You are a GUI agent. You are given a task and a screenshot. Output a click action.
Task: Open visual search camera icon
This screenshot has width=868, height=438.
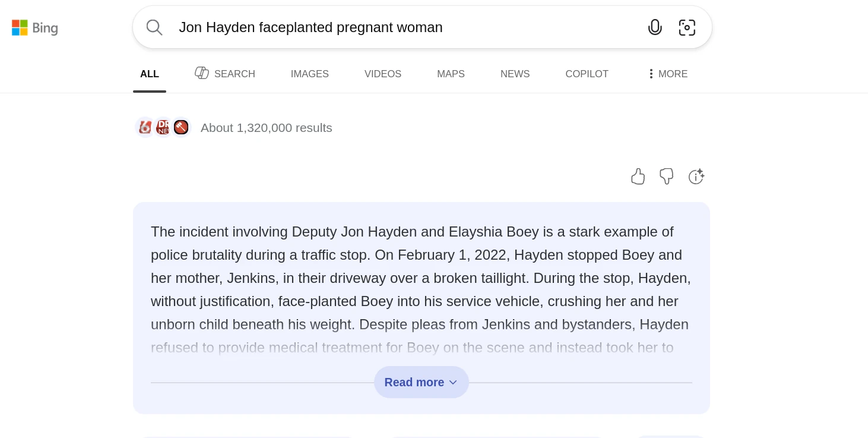687,27
